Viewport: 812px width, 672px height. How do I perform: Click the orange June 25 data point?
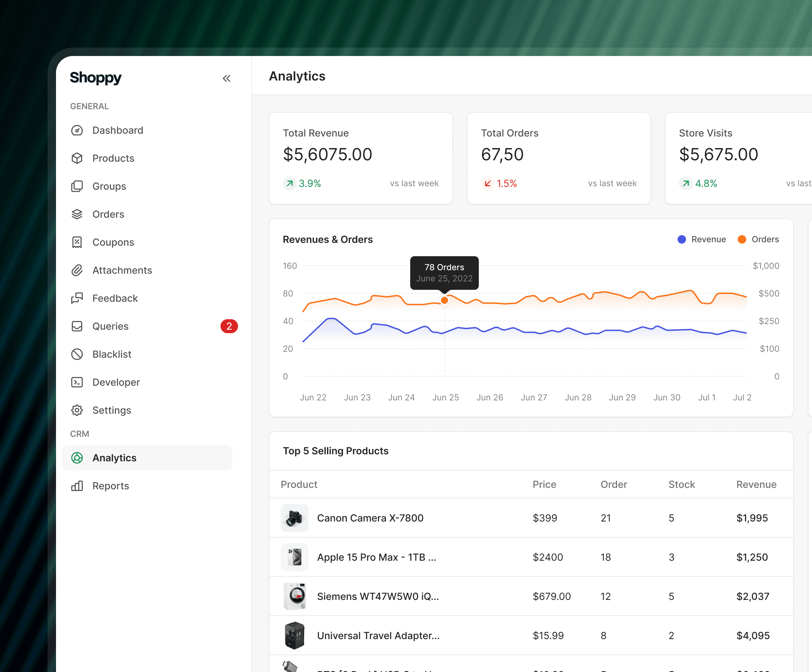pos(444,300)
